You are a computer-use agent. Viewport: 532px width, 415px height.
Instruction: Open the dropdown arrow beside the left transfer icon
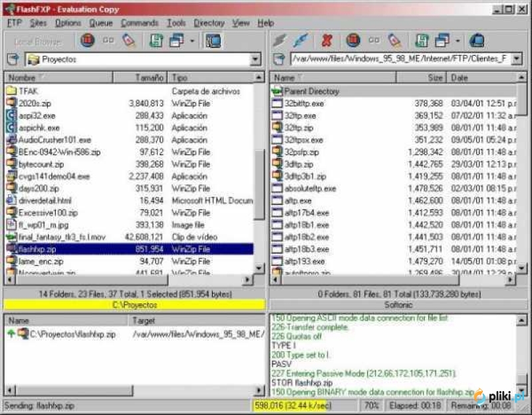click(192, 41)
